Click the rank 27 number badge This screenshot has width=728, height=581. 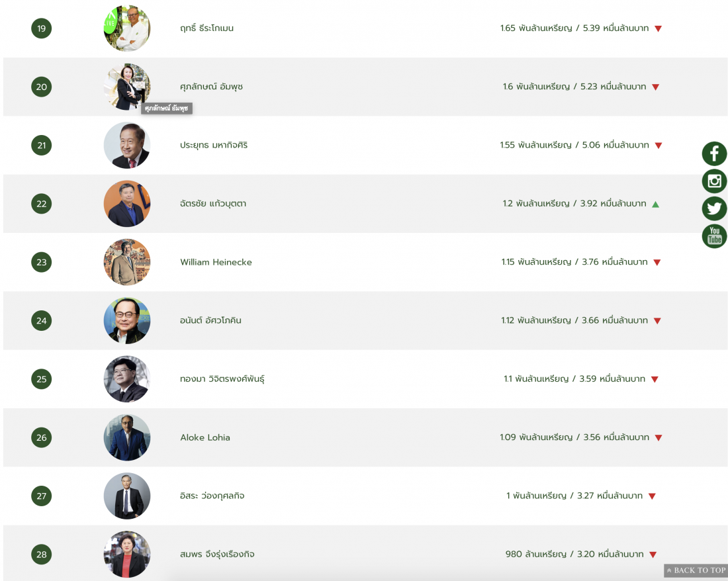[42, 496]
